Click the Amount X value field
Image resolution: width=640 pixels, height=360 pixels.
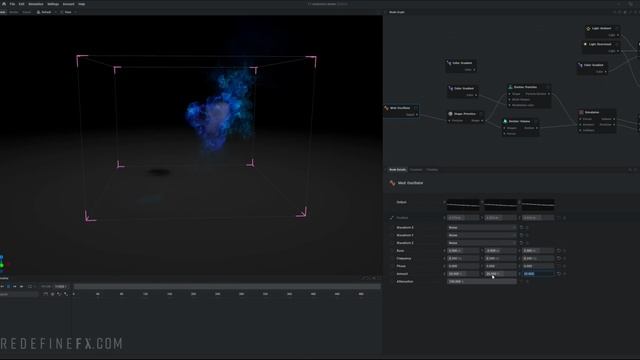coord(463,274)
